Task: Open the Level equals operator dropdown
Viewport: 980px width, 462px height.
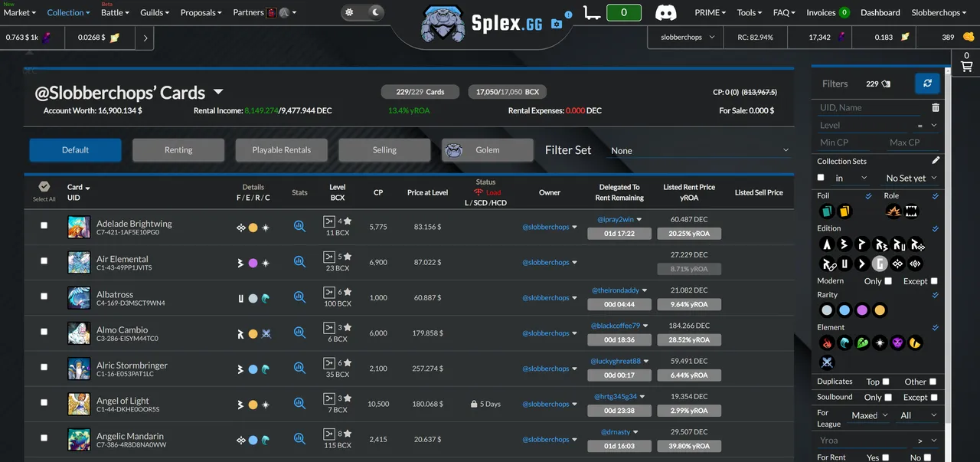Action: [927, 125]
